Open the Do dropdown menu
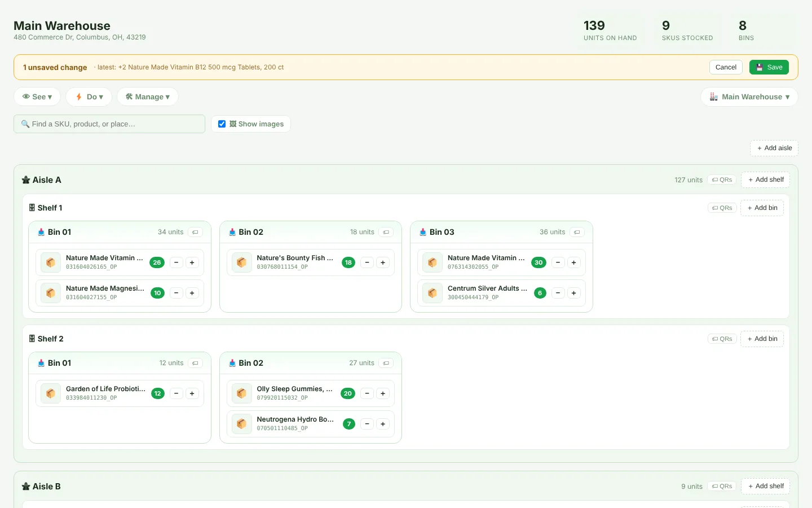The height and width of the screenshot is (508, 812). (89, 97)
